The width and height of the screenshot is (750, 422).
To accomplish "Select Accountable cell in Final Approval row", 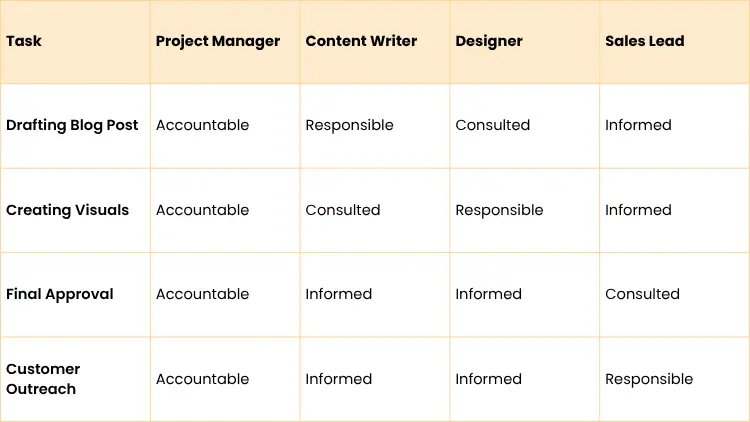I will 202,294.
